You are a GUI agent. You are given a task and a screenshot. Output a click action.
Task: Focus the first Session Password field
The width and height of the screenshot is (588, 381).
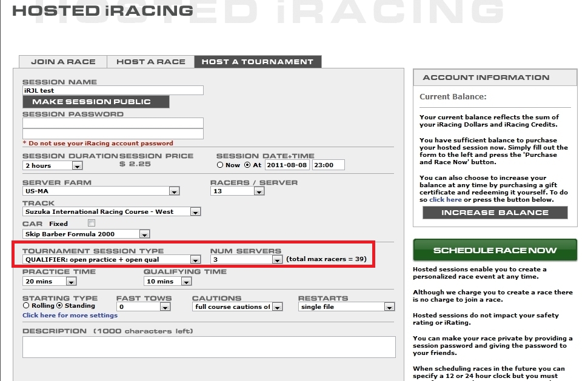[x=113, y=123]
